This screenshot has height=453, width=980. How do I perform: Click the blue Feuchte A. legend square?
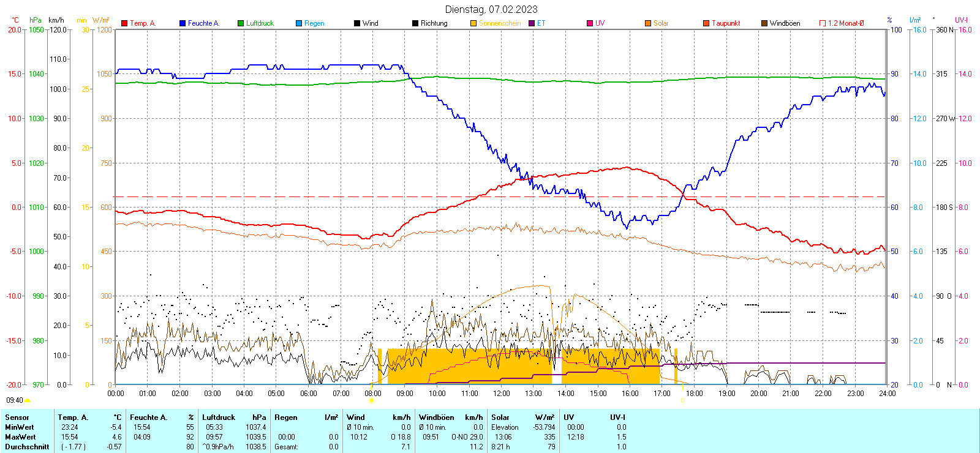[183, 23]
